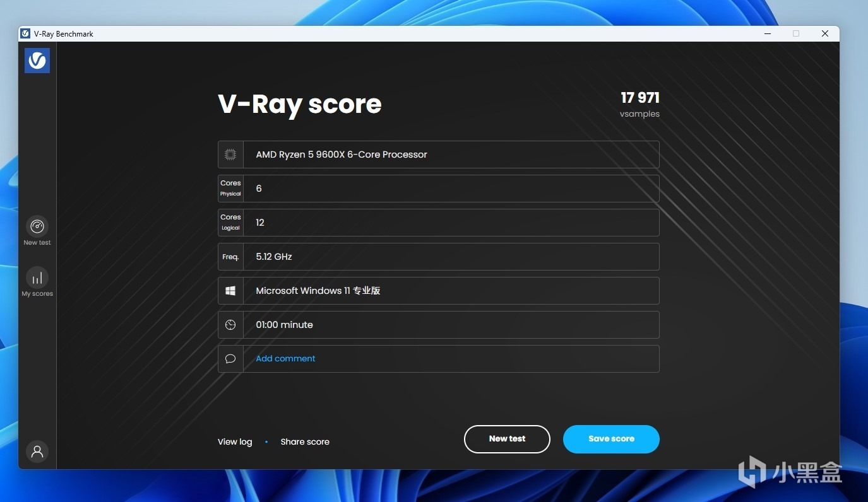The width and height of the screenshot is (868, 502).
Task: Start a New test from the sidebar gauge icon
Action: pos(37,226)
